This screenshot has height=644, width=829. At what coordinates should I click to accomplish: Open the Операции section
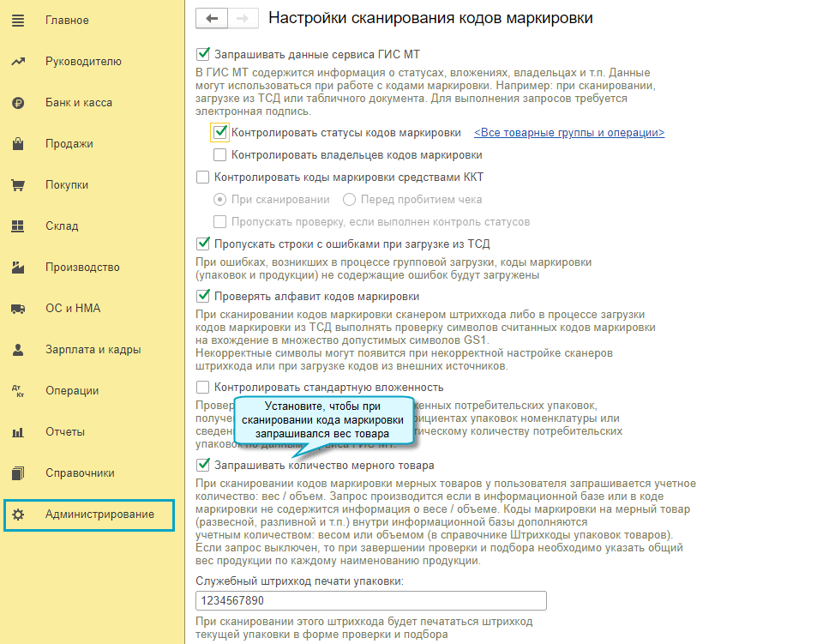pyautogui.click(x=72, y=391)
